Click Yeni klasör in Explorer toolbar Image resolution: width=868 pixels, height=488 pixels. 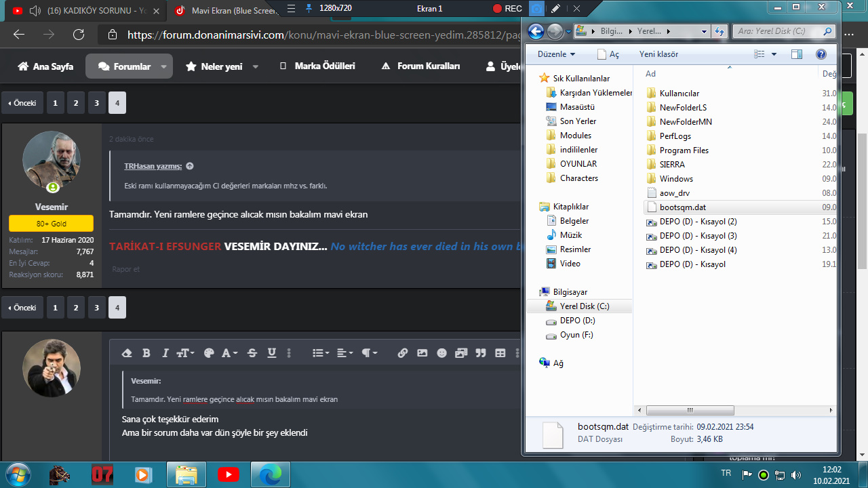pyautogui.click(x=658, y=54)
